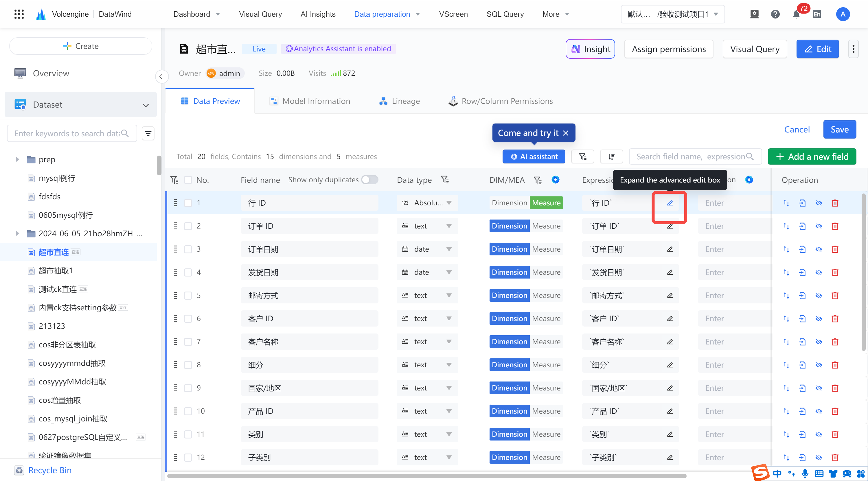Collapse the Dataset section chevron
The width and height of the screenshot is (868, 481).
[146, 105]
